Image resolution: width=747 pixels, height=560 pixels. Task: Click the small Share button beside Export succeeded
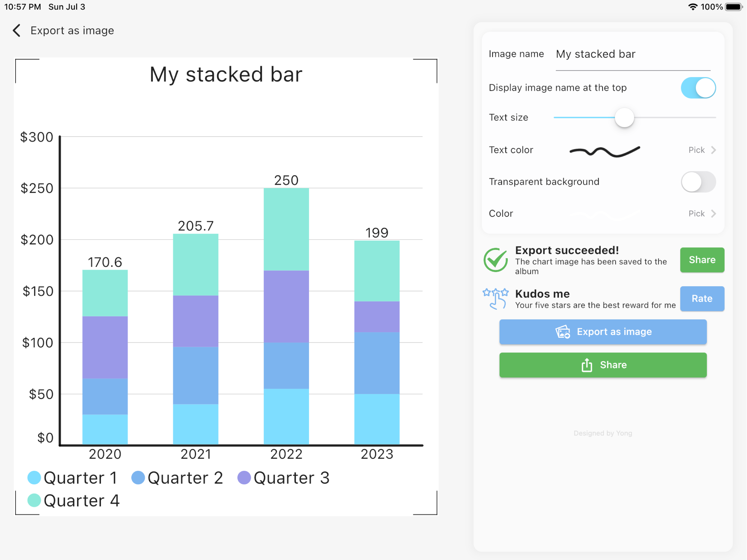click(x=702, y=260)
